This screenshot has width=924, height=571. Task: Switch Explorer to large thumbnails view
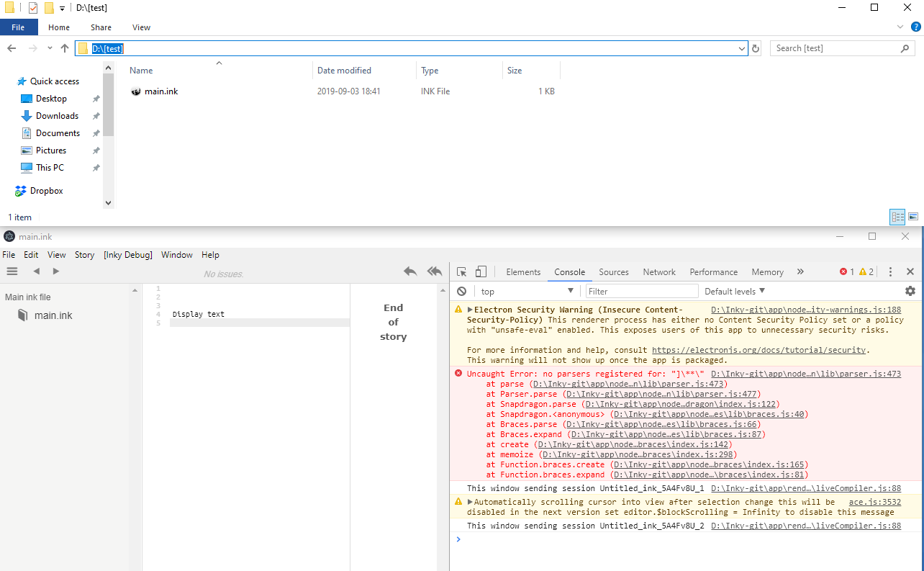913,217
